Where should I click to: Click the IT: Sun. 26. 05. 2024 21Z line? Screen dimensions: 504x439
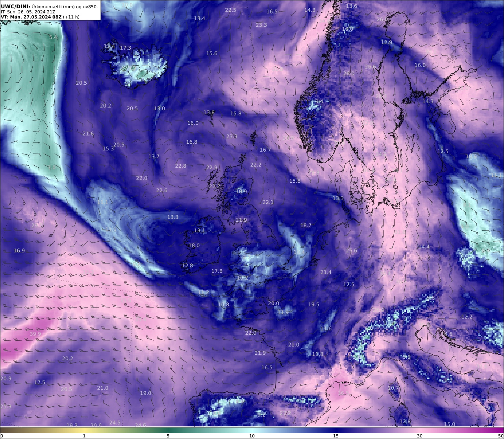pyautogui.click(x=28, y=12)
